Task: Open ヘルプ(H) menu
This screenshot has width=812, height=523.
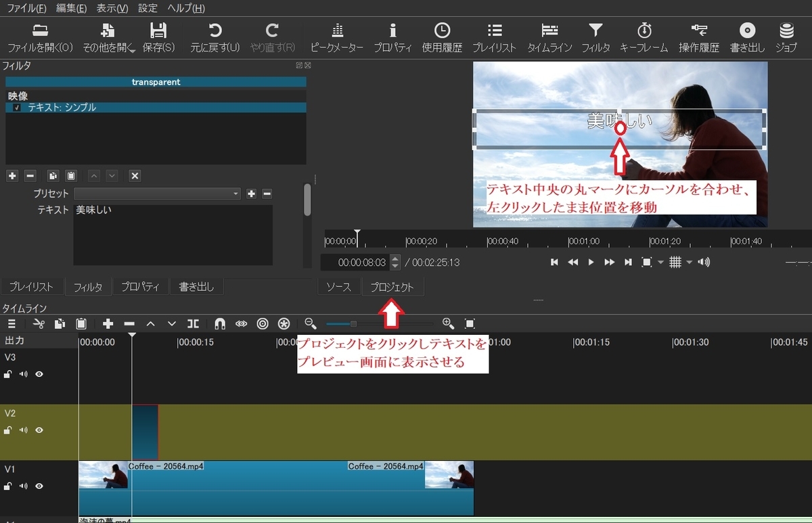Action: [185, 8]
